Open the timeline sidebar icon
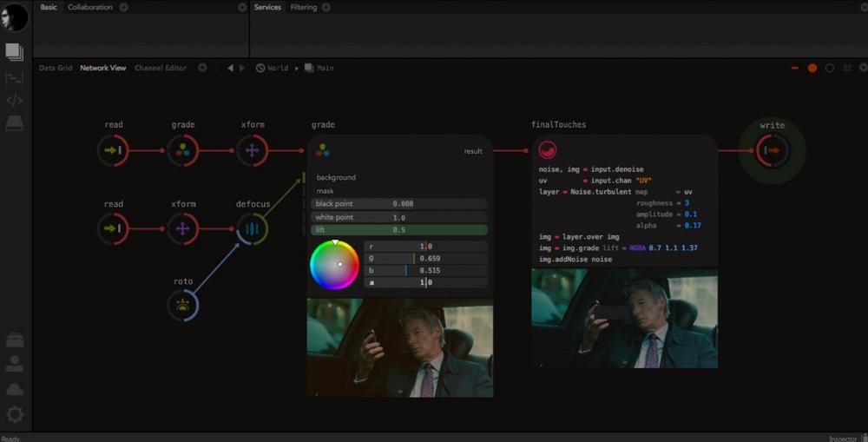Screen dimensions: 868x442 [15, 78]
